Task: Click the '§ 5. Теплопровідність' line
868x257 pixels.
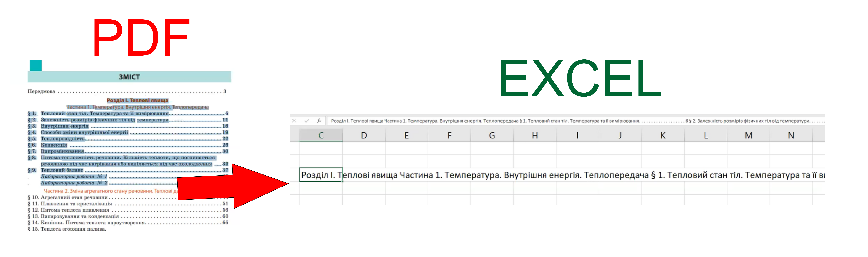Action: (x=128, y=138)
